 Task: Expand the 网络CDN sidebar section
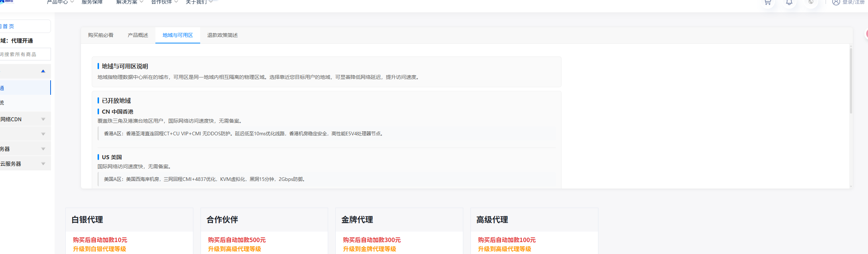[43, 119]
